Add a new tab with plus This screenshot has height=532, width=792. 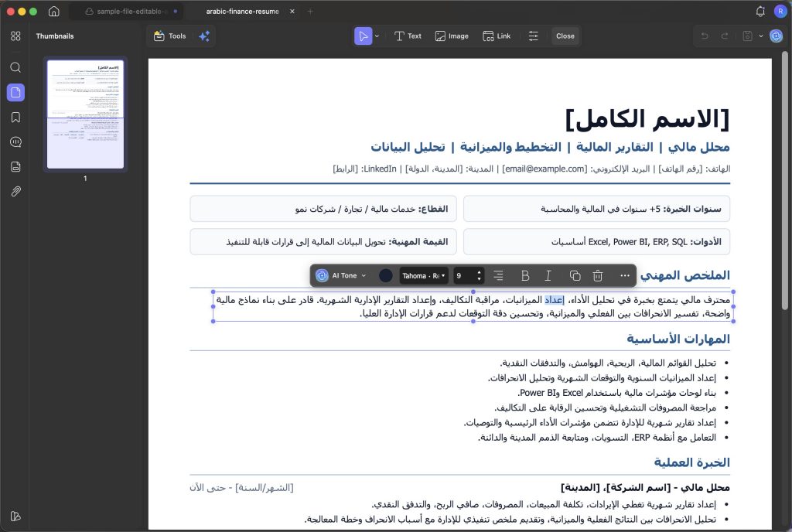point(310,11)
